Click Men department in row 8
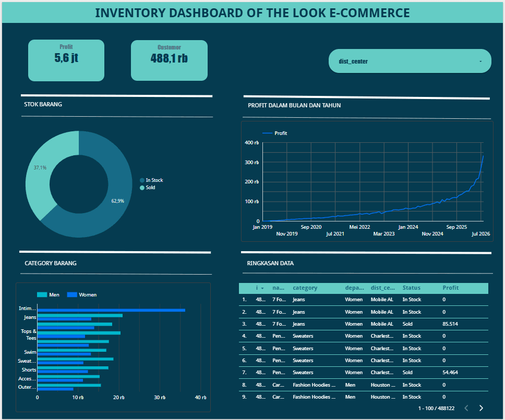The image size is (505, 420). coord(350,385)
